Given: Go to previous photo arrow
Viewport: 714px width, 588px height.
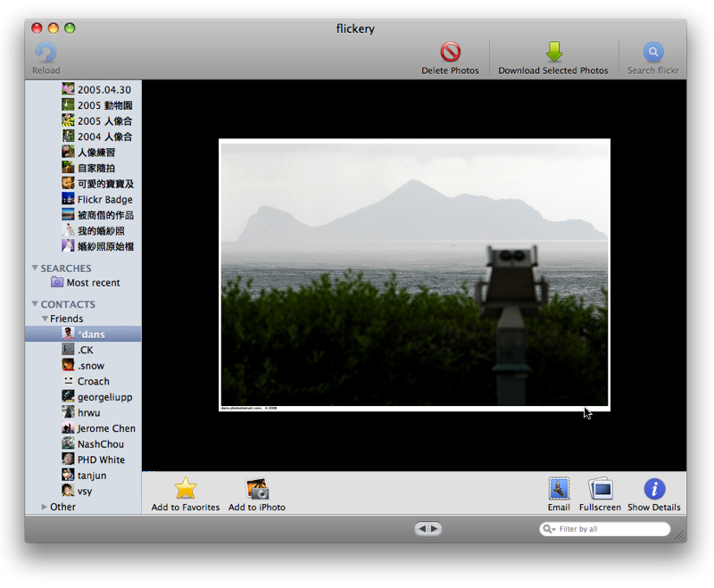Looking at the screenshot, I should pyautogui.click(x=421, y=528).
